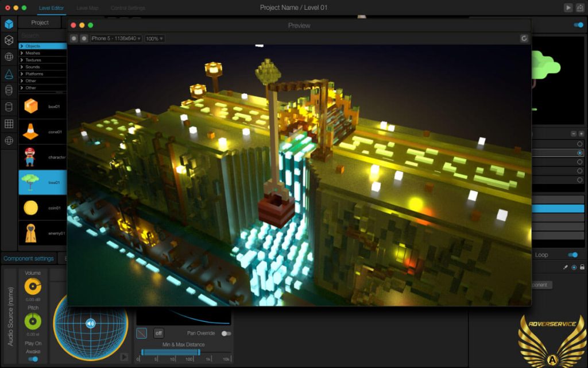
Task: Open the Component settings tab
Action: (x=29, y=258)
